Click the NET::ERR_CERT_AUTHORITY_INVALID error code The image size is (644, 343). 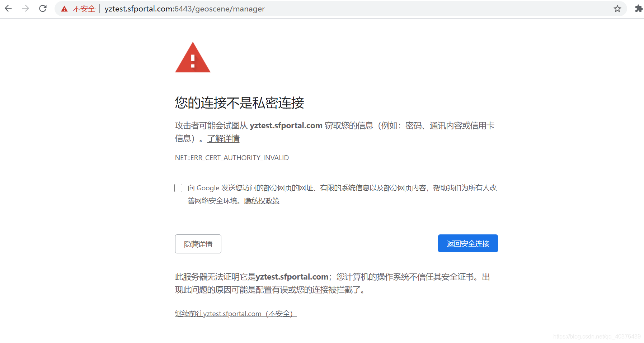pos(232,158)
